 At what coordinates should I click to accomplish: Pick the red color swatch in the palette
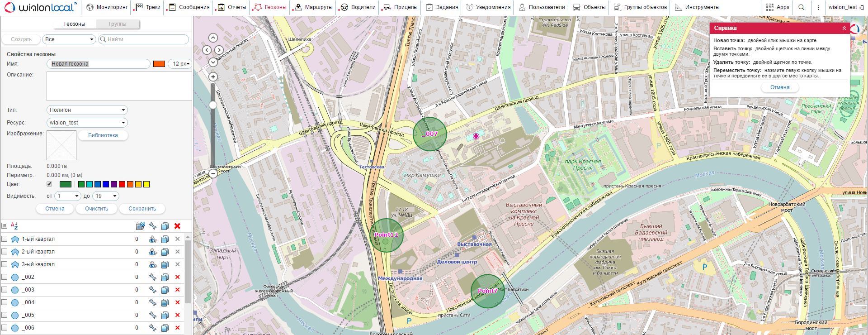[122, 184]
